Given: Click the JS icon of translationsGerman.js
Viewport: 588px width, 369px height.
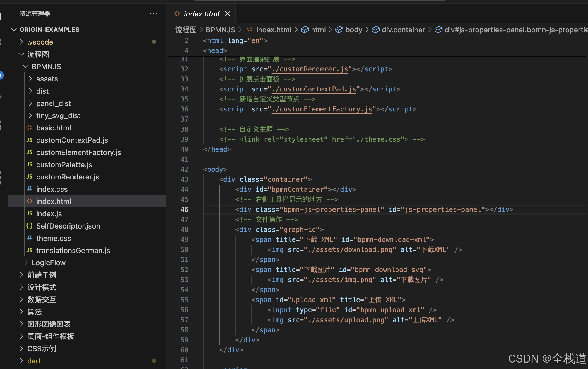Looking at the screenshot, I should 30,250.
